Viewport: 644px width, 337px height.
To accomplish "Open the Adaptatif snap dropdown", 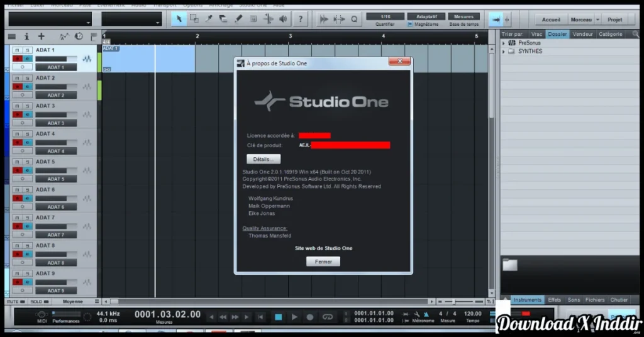I will pyautogui.click(x=426, y=16).
